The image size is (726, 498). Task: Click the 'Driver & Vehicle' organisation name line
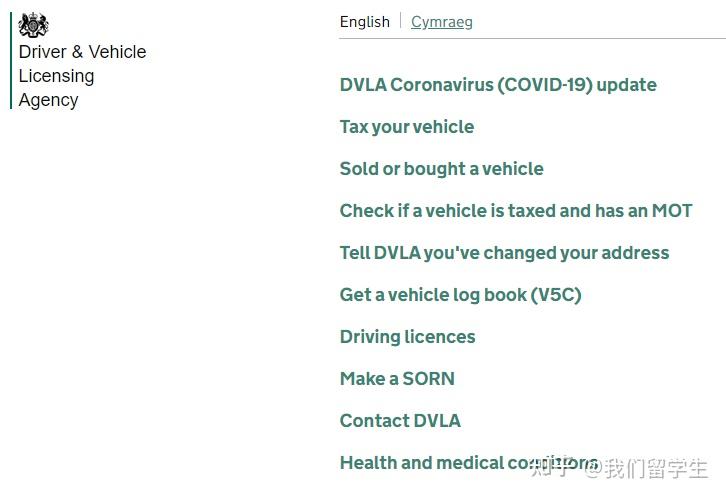coord(82,52)
